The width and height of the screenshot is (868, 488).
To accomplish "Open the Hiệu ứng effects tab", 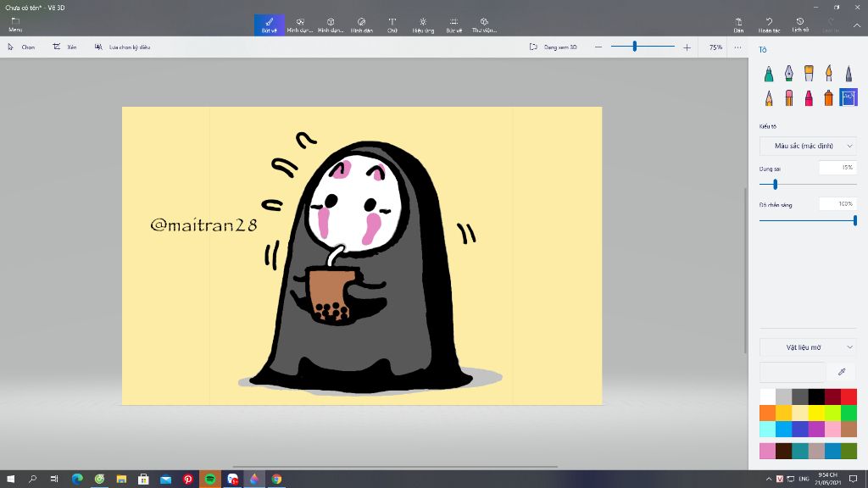I will tap(423, 25).
